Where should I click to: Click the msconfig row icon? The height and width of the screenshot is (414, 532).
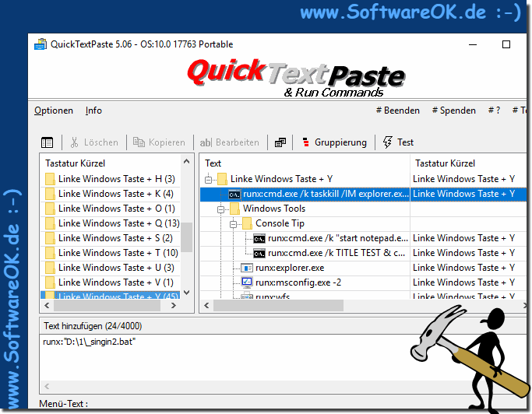pyautogui.click(x=247, y=282)
